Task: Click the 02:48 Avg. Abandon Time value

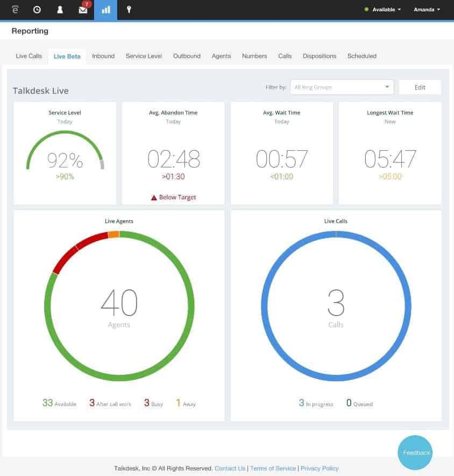Action: [x=173, y=159]
